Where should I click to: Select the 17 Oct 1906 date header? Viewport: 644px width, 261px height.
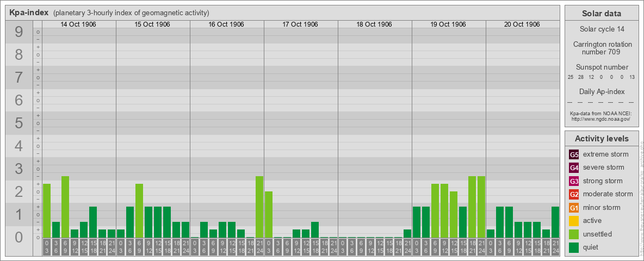300,24
